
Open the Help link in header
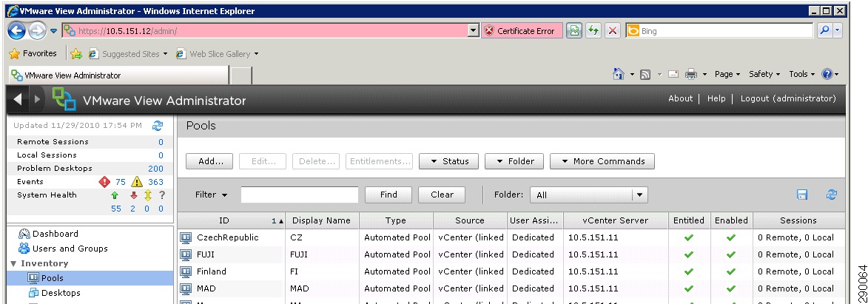716,98
